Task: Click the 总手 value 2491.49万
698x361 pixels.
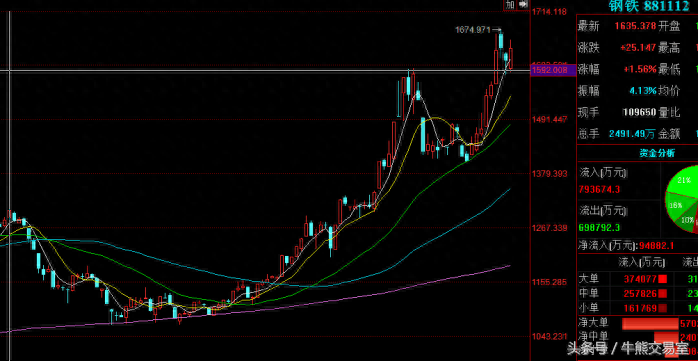Action: (x=632, y=134)
